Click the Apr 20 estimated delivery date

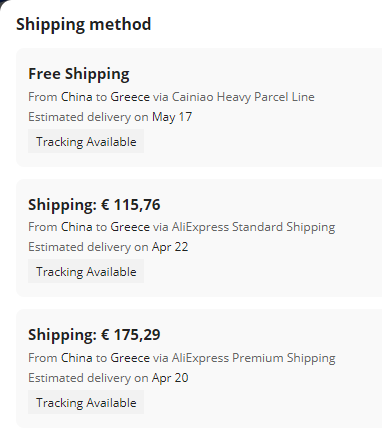click(x=170, y=378)
